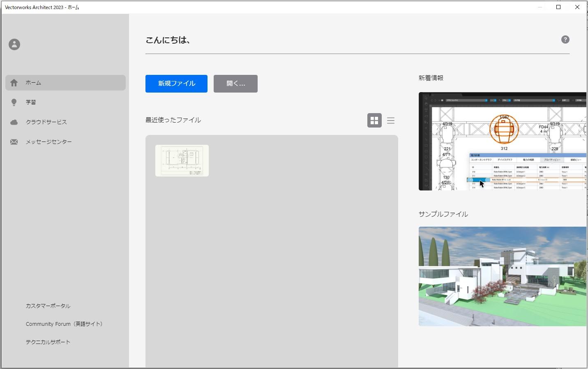Open the カスタマーポータル link
Screen dimensions: 588x369
(48, 306)
